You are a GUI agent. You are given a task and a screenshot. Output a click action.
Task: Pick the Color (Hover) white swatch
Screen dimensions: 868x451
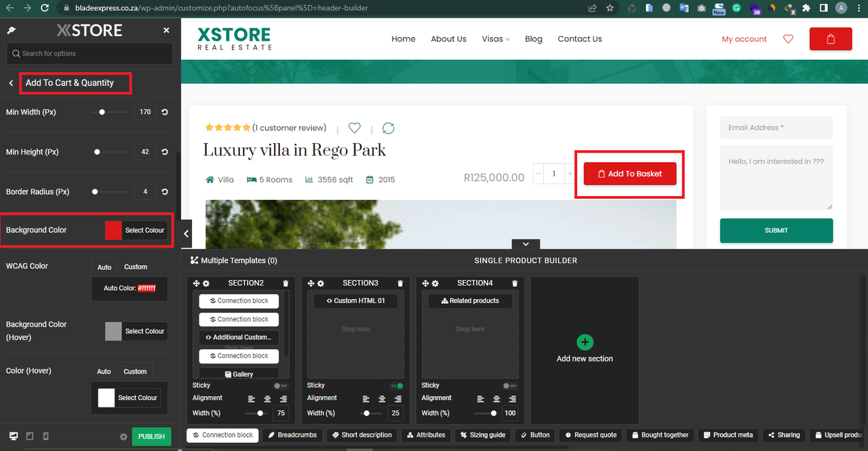tap(106, 398)
